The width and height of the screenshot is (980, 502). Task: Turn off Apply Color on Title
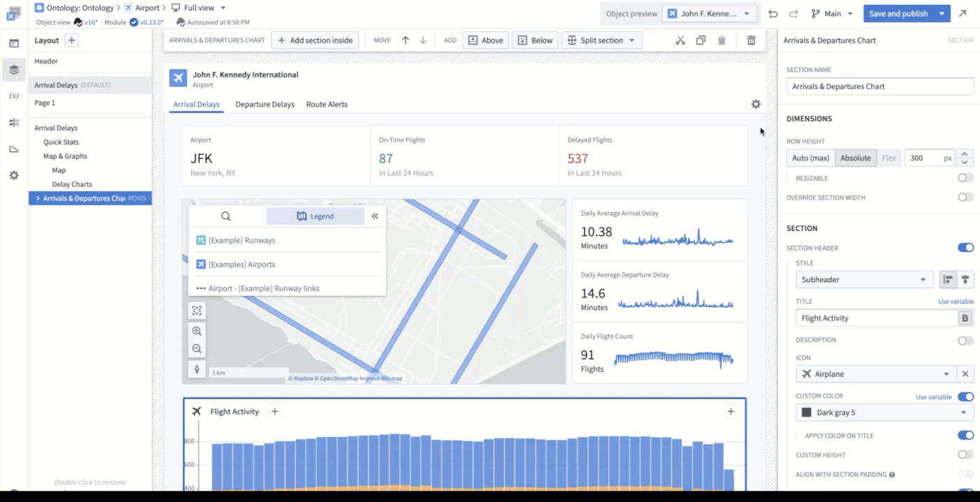click(x=965, y=435)
